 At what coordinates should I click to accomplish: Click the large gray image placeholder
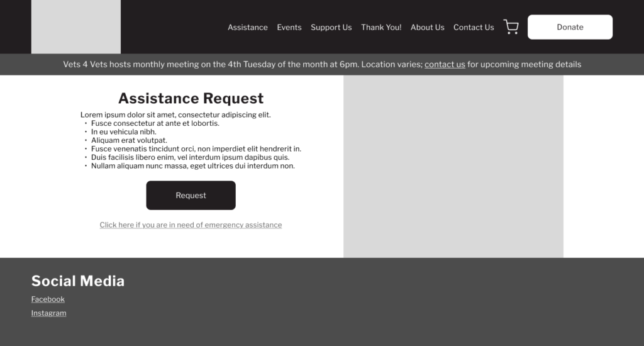pos(453,166)
